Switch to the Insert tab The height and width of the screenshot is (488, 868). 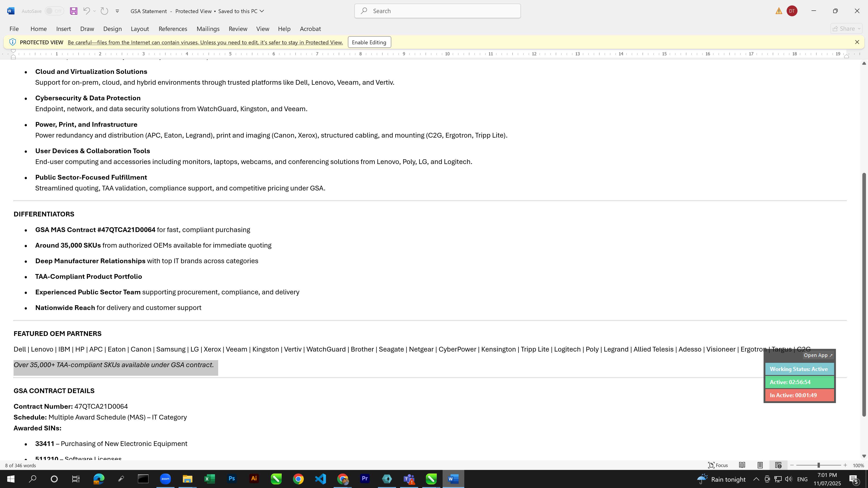63,29
